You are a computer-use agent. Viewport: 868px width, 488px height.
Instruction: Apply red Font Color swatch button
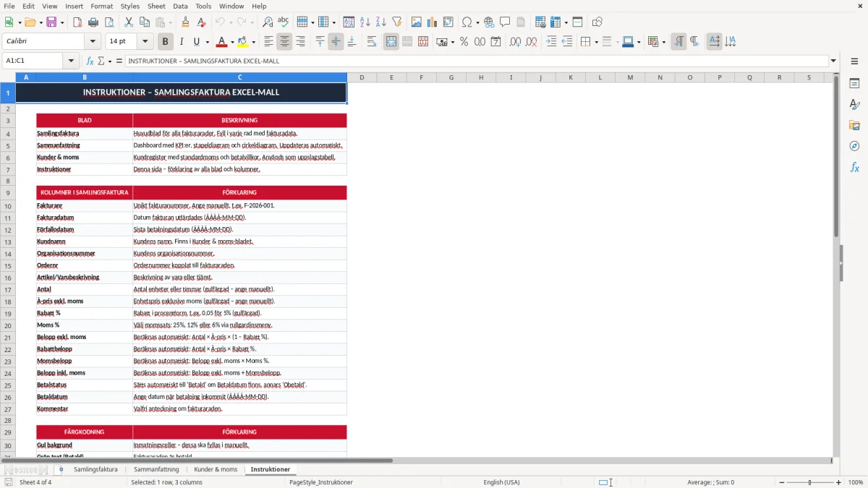pos(223,42)
